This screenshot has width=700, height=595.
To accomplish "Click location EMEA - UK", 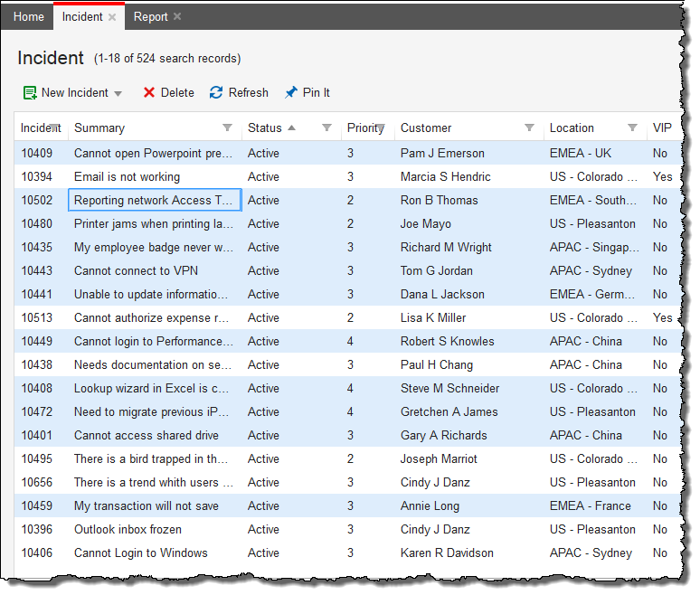I will [581, 153].
